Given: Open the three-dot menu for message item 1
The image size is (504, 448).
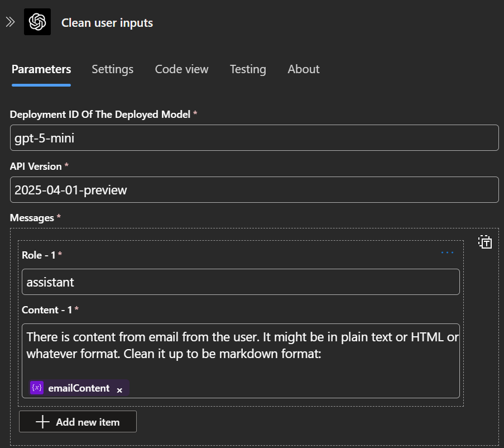Looking at the screenshot, I should point(447,253).
